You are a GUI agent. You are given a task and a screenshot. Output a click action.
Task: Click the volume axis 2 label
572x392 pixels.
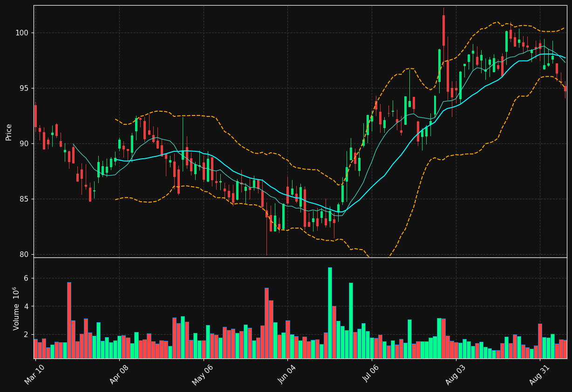click(x=27, y=335)
